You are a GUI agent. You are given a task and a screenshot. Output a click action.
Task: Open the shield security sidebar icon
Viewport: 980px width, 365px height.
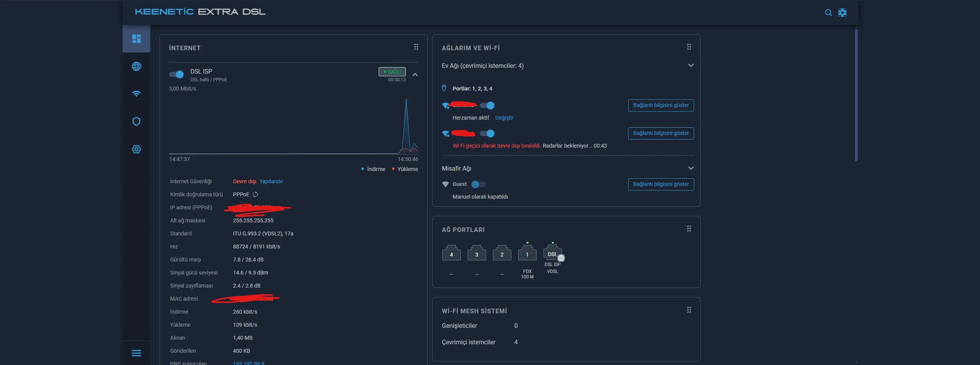[x=136, y=122]
